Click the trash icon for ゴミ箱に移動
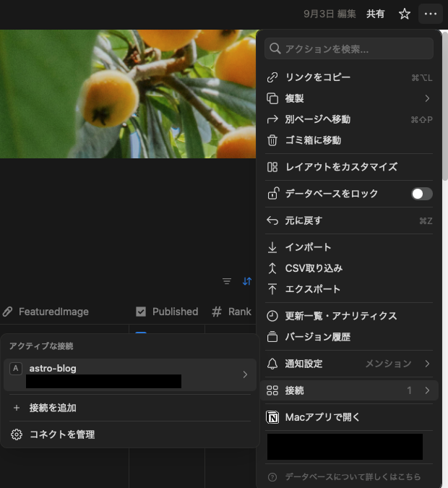 pyautogui.click(x=272, y=140)
